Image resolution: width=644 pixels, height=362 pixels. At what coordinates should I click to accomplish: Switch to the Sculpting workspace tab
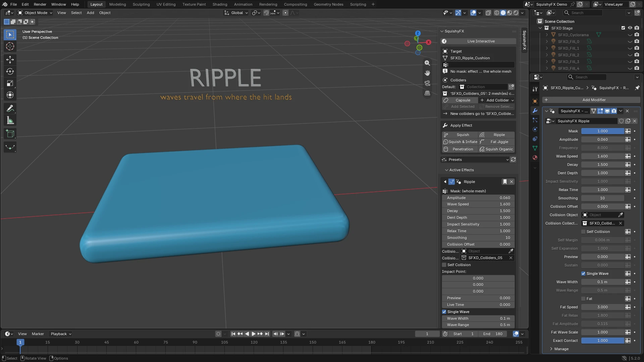pyautogui.click(x=141, y=4)
